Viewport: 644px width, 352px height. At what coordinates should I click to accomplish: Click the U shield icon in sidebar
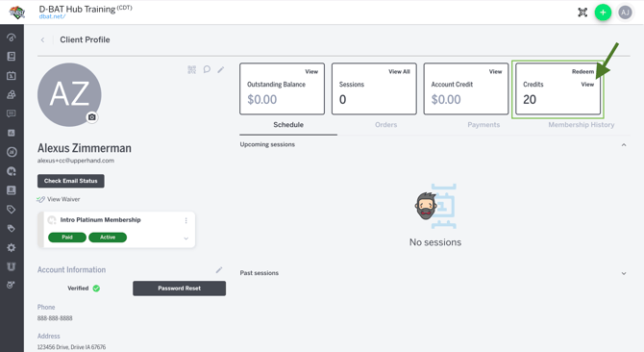pos(12,266)
